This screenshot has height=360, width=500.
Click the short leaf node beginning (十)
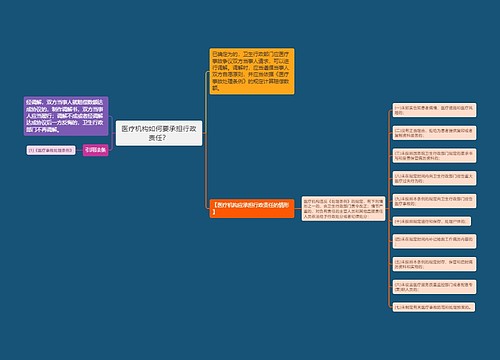coord(432,221)
